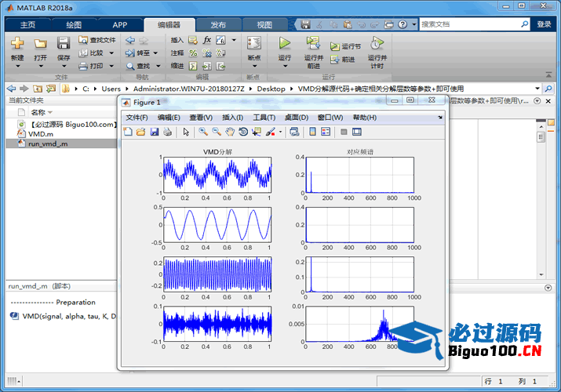Toggle the Rotate 3D tool
The height and width of the screenshot is (392, 561).
coord(243,132)
